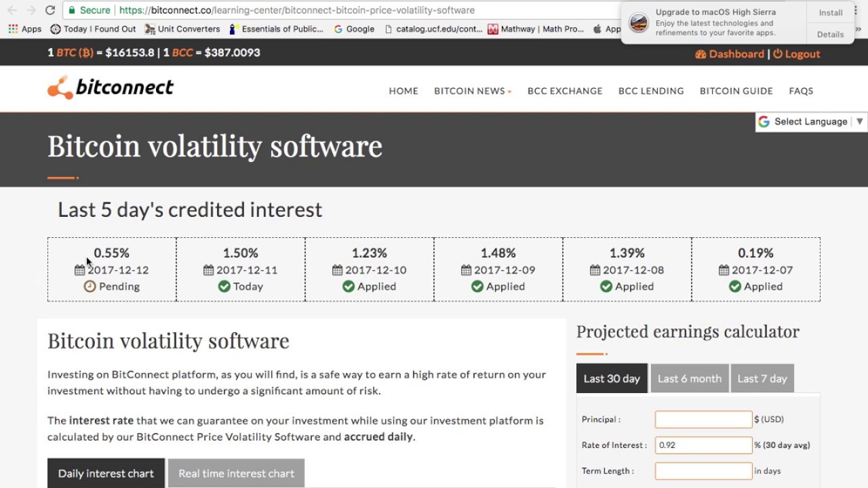Click the browser back arrow
Viewport: 868px width, 488px height.
coord(12,10)
